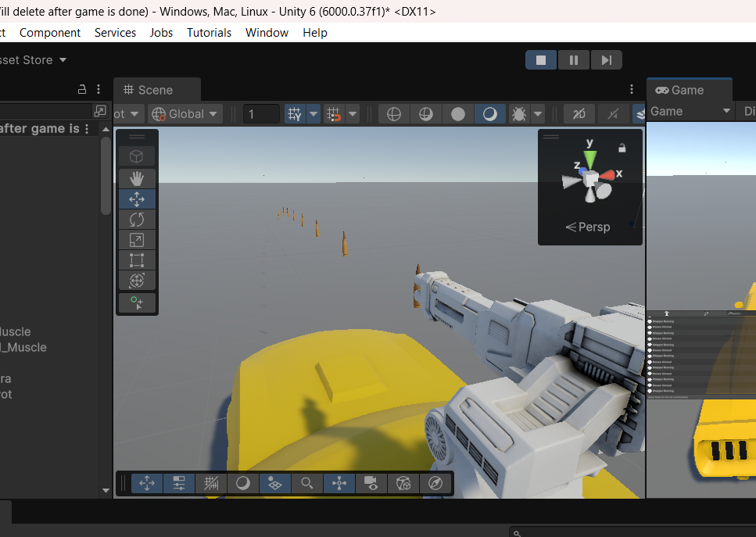Switch to the Game tab
756x537 pixels.
coord(689,90)
